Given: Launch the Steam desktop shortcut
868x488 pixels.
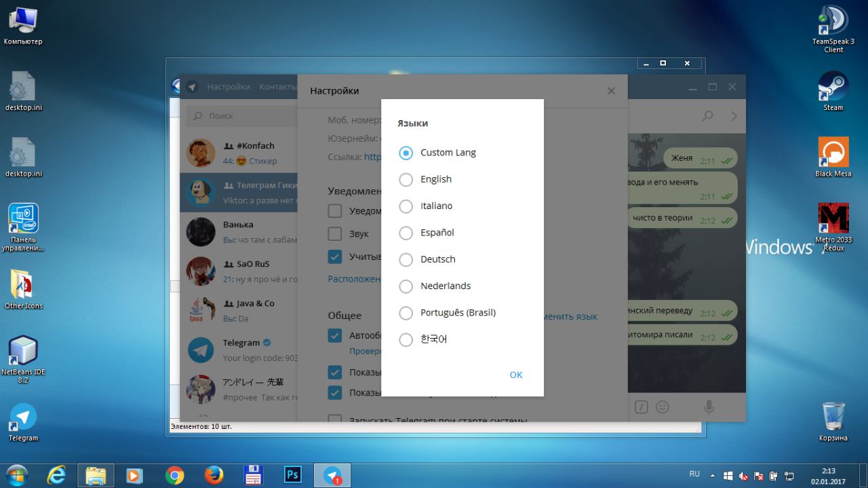Looking at the screenshot, I should coord(833,91).
